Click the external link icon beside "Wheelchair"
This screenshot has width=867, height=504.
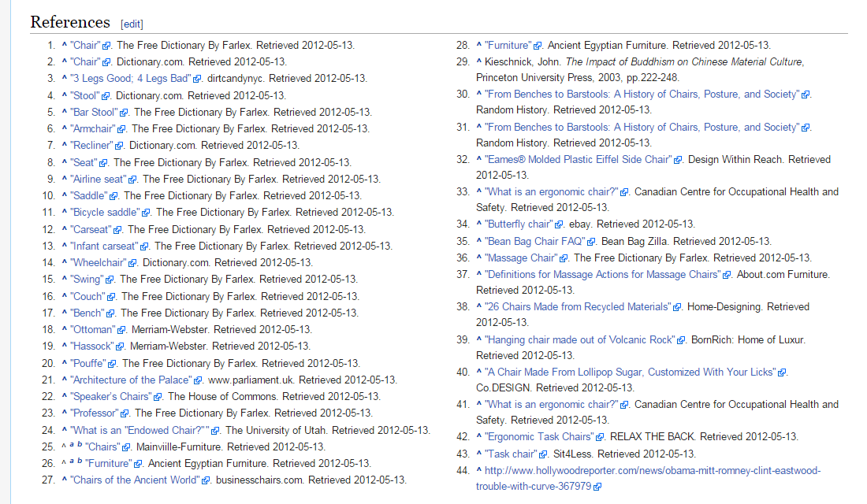tap(135, 263)
